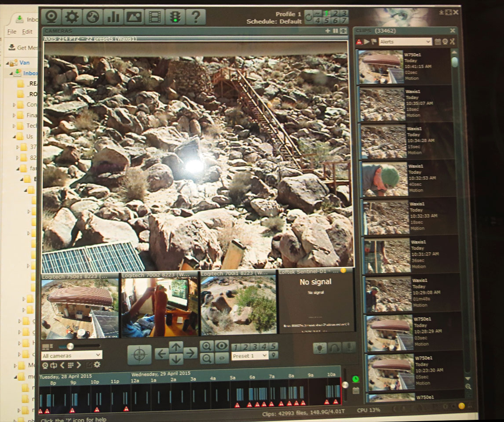Click the traffic light icon

click(175, 17)
